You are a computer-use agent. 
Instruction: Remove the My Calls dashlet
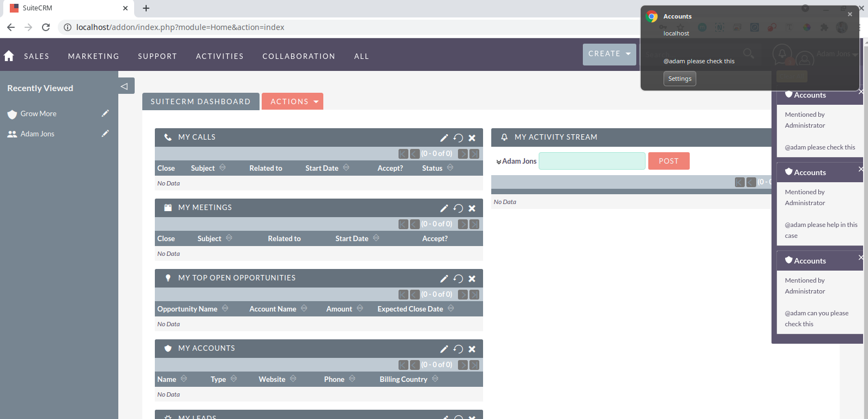(472, 138)
